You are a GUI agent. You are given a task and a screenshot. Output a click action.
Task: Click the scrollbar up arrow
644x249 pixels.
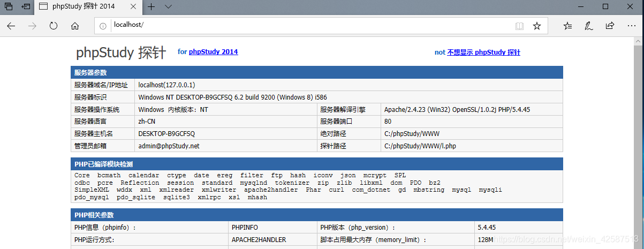[x=639, y=41]
